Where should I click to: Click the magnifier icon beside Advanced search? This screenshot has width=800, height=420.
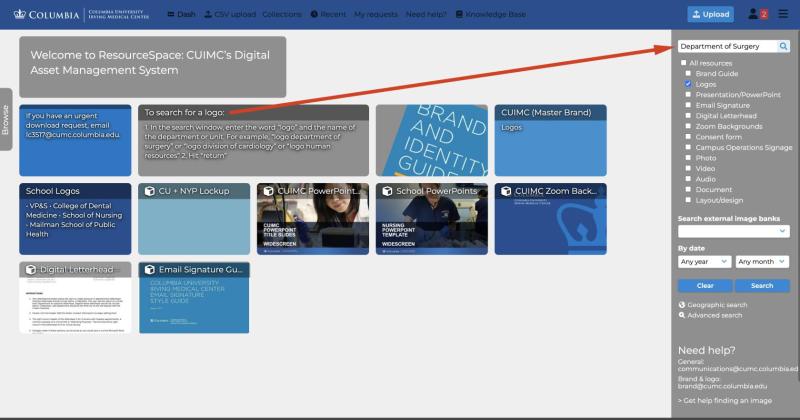click(x=682, y=315)
